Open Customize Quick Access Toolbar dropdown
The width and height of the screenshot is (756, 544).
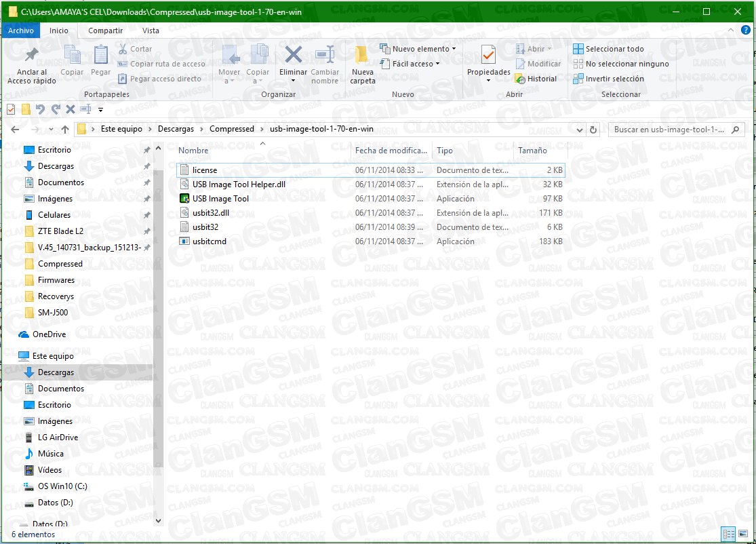100,110
